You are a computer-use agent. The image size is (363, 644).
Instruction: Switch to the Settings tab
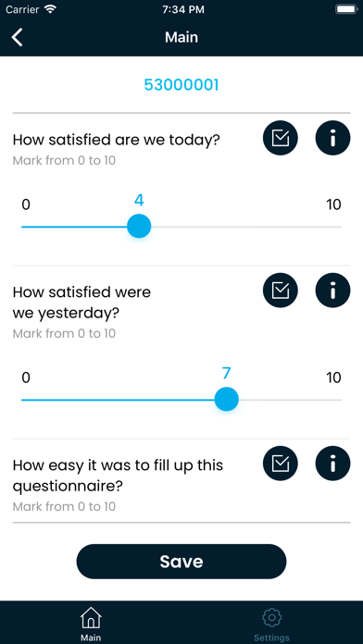tap(271, 624)
